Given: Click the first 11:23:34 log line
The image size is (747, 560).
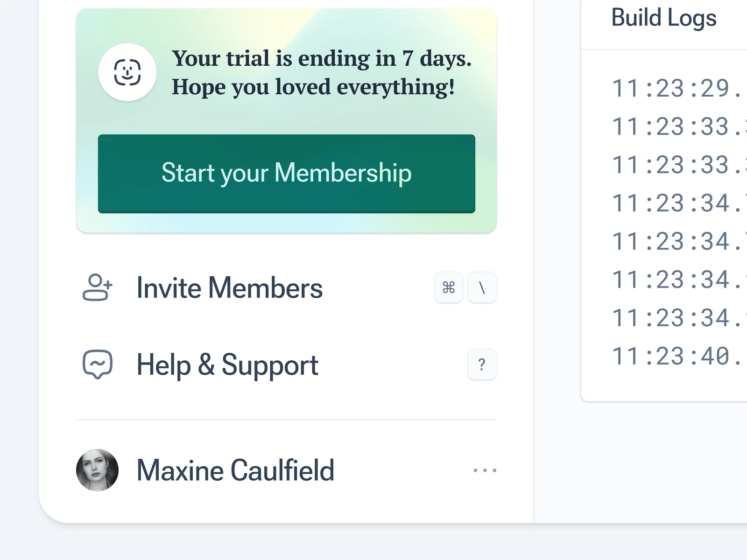Looking at the screenshot, I should [x=677, y=203].
